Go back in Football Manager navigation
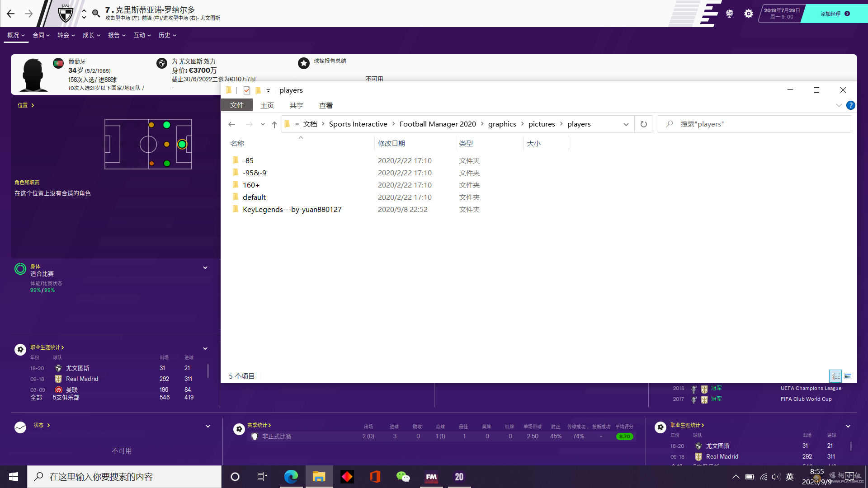Viewport: 868px width, 488px height. [11, 14]
